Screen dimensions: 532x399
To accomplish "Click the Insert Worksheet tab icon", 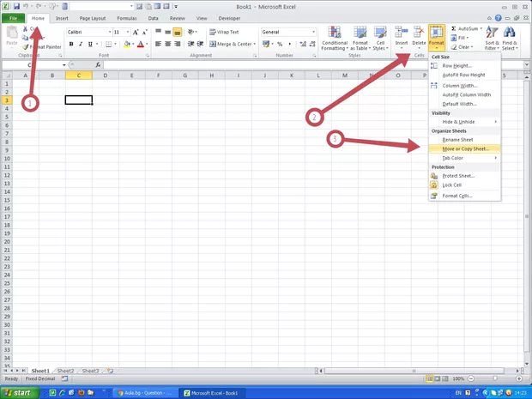I will (x=110, y=371).
